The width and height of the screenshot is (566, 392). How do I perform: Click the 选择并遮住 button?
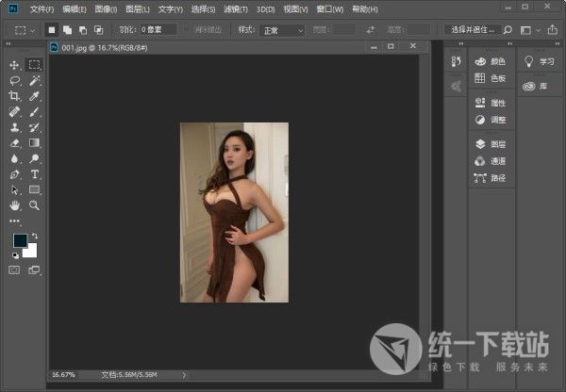tap(473, 30)
